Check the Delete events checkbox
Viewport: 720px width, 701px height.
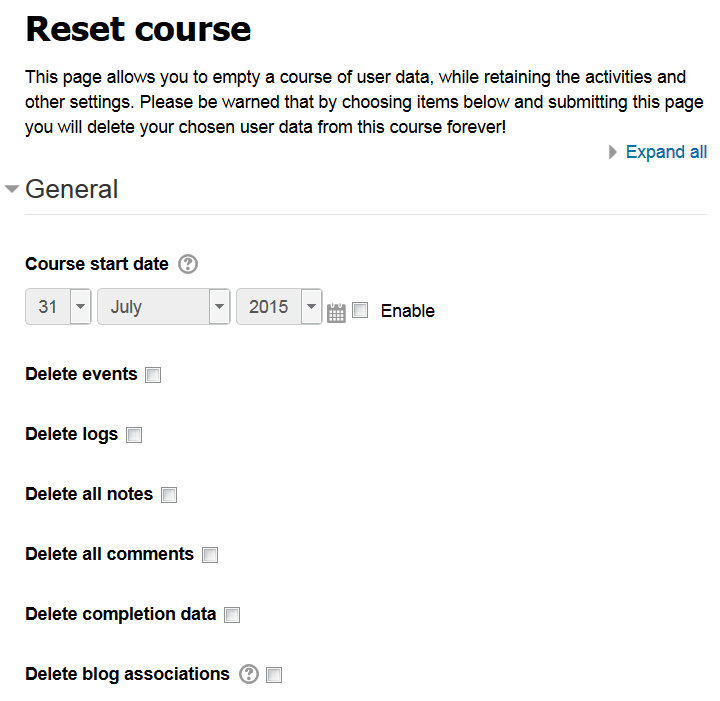pos(153,375)
